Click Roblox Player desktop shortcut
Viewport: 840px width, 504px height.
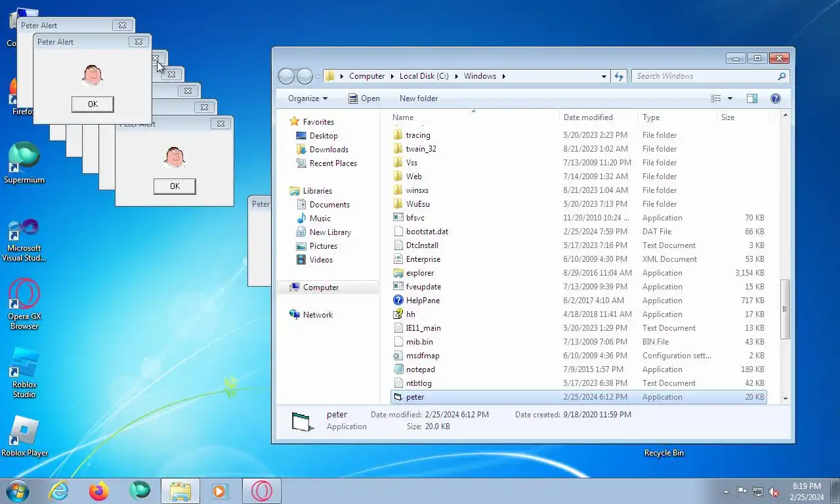click(24, 437)
